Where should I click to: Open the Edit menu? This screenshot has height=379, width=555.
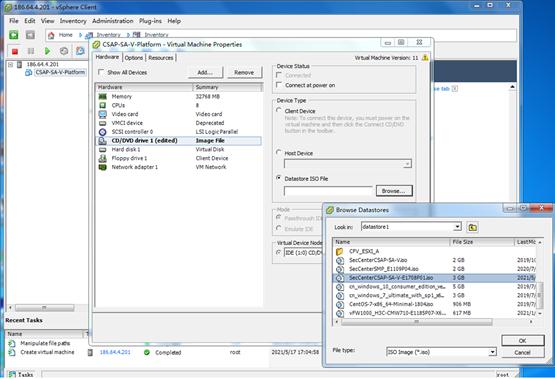(30, 21)
